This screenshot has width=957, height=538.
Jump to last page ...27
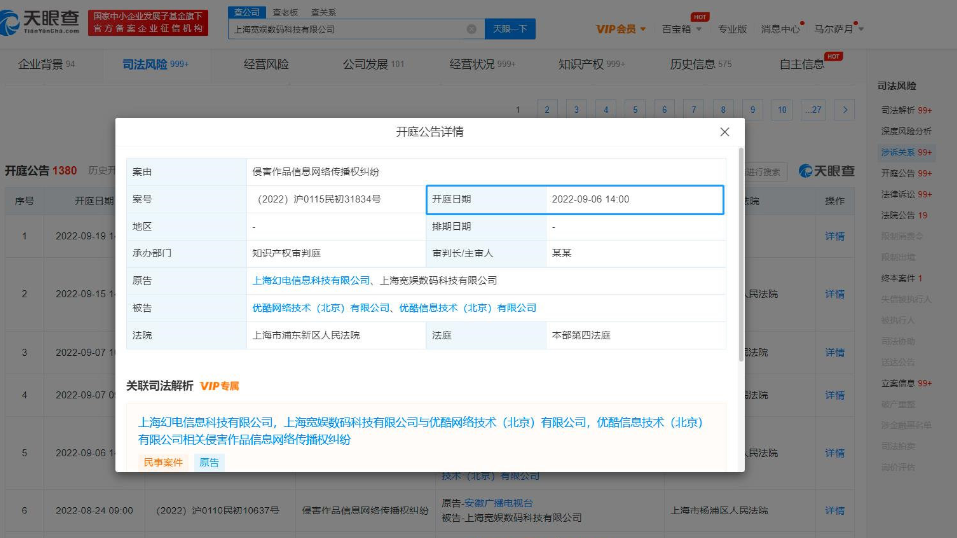(x=814, y=110)
